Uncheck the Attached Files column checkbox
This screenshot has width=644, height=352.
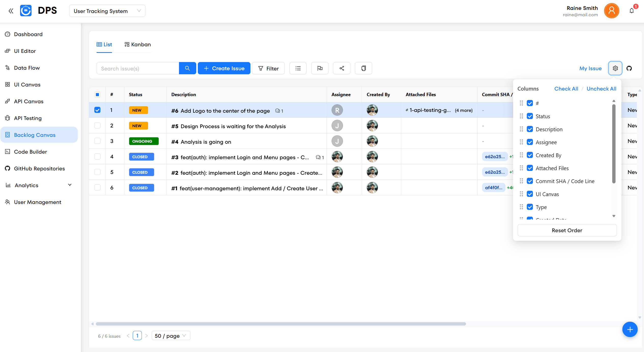530,168
